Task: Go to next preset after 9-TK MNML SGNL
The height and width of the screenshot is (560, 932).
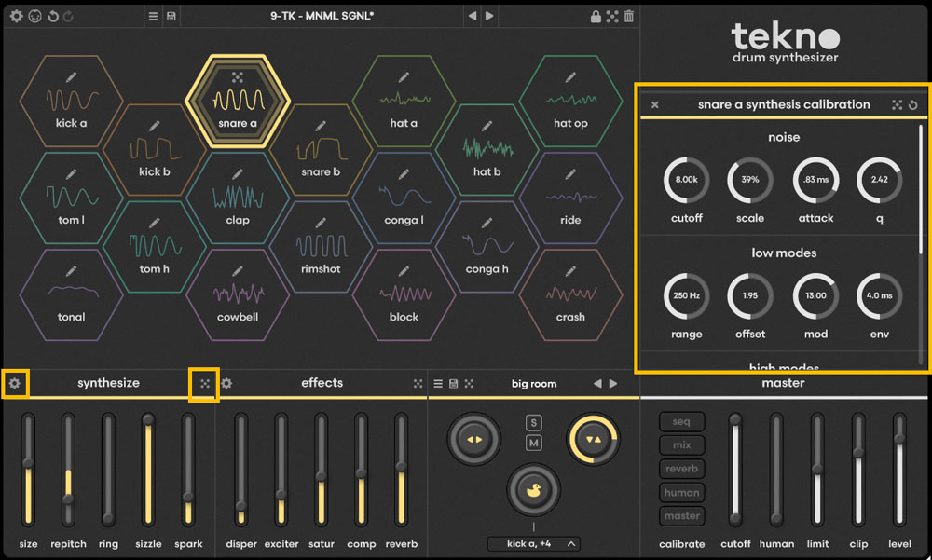Action: [x=490, y=17]
